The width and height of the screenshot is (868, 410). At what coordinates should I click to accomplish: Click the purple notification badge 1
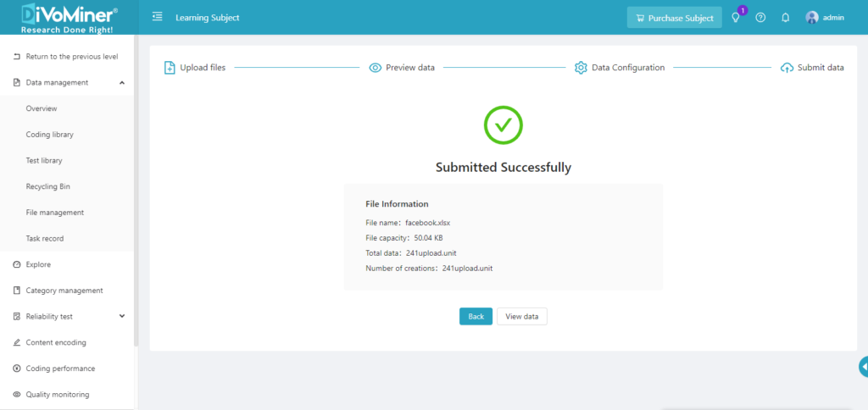click(x=743, y=10)
